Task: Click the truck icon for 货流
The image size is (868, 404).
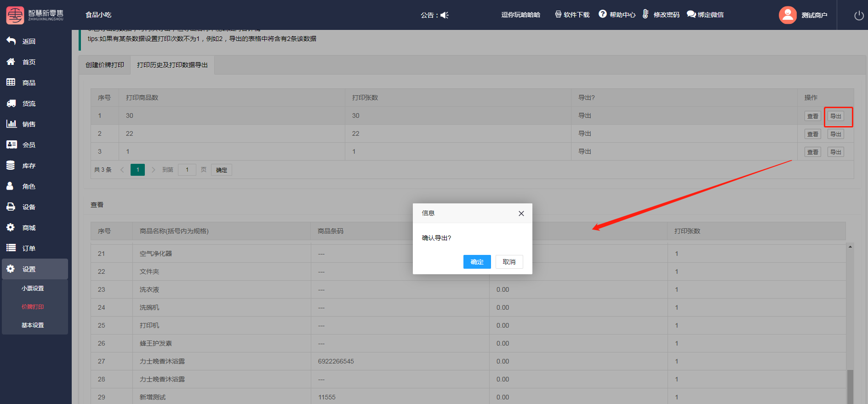Action: [11, 103]
